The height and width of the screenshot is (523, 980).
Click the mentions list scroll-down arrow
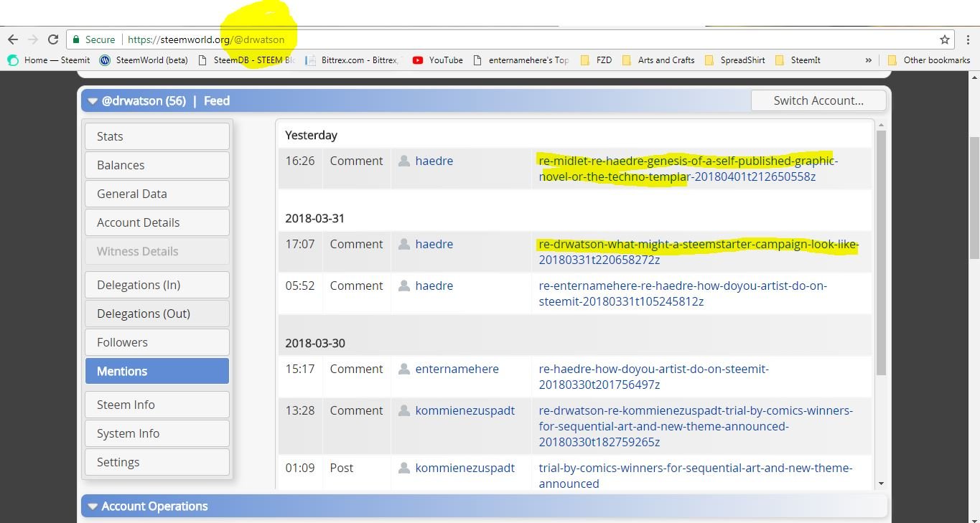point(881,484)
